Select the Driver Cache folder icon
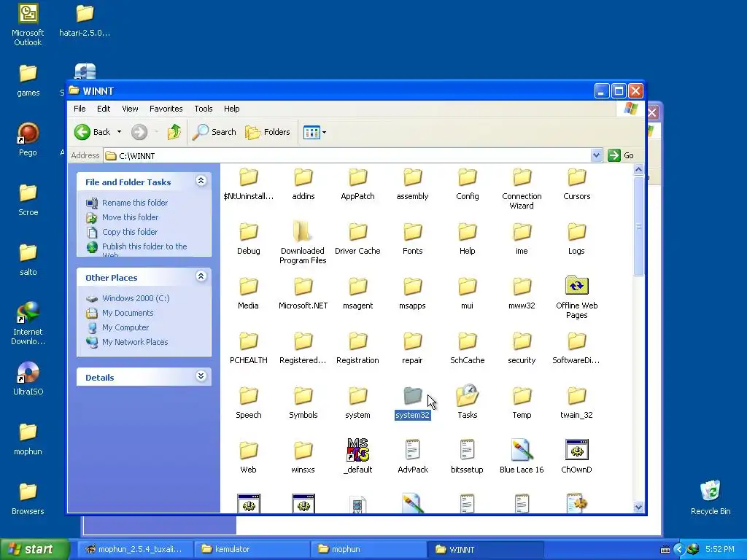The width and height of the screenshot is (747, 560). coord(357,231)
